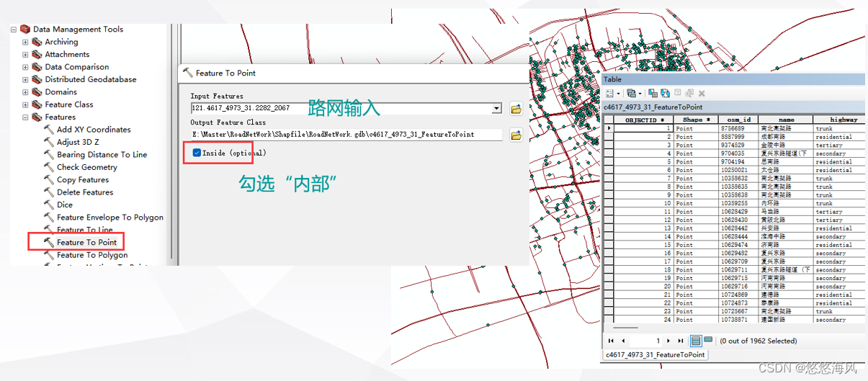Click the Shape column header

[697, 120]
